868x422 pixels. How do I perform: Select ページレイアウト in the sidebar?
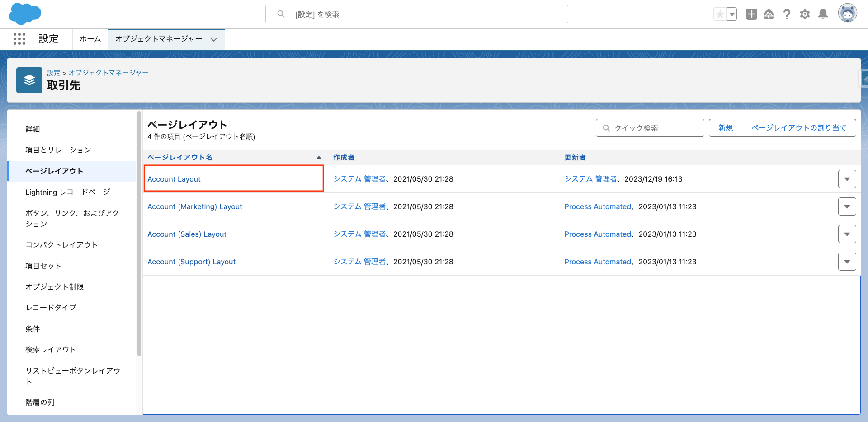(x=54, y=171)
